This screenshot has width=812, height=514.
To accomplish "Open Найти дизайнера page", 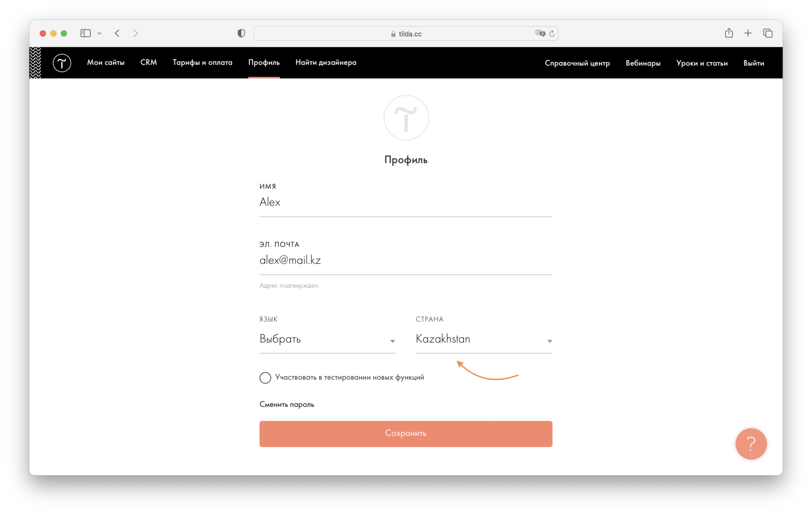I will (x=326, y=62).
